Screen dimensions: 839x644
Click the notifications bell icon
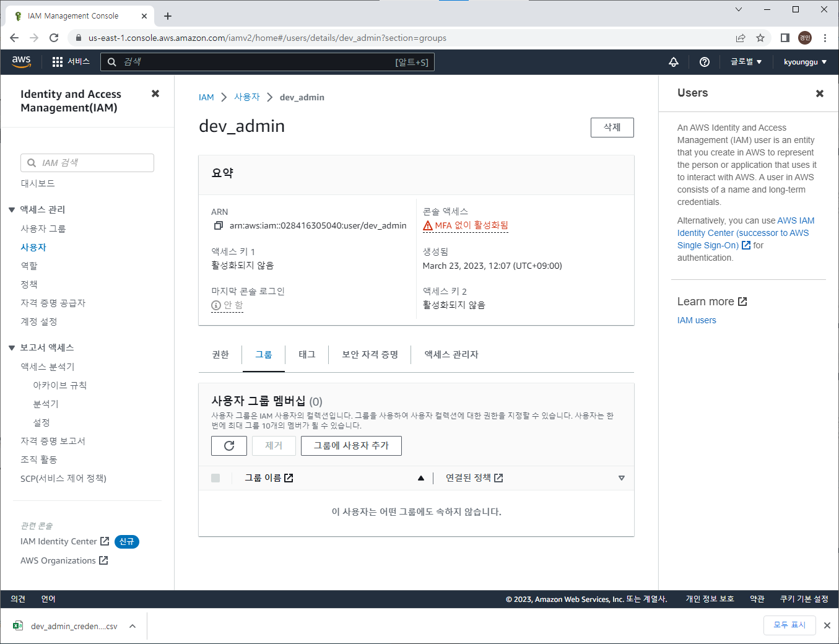[674, 62]
